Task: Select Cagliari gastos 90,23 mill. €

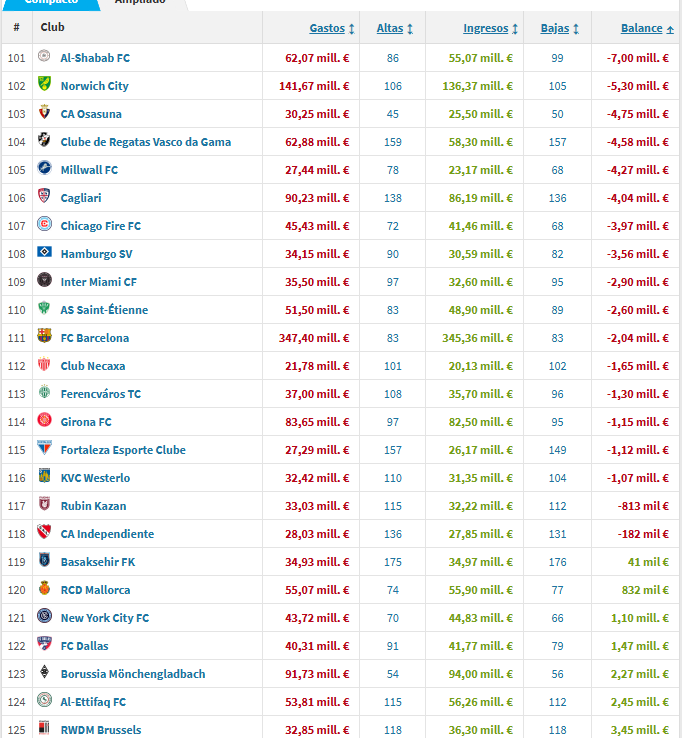Action: (x=317, y=198)
